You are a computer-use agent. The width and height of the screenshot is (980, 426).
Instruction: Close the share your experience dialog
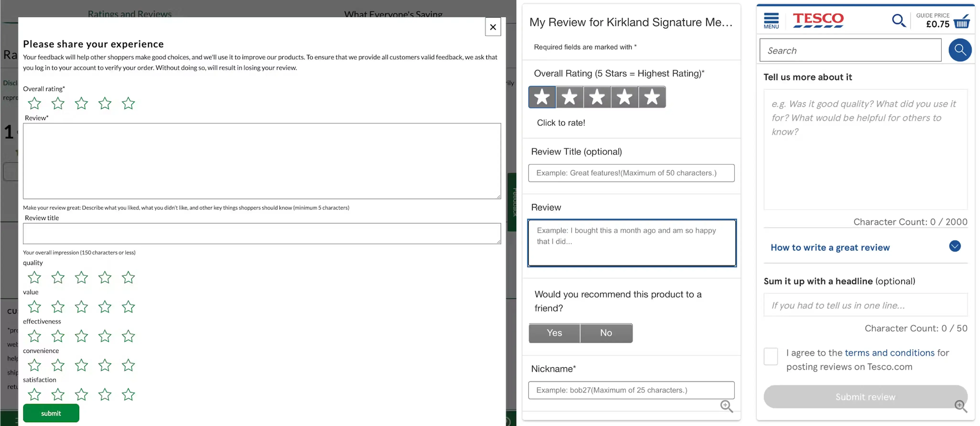point(493,27)
